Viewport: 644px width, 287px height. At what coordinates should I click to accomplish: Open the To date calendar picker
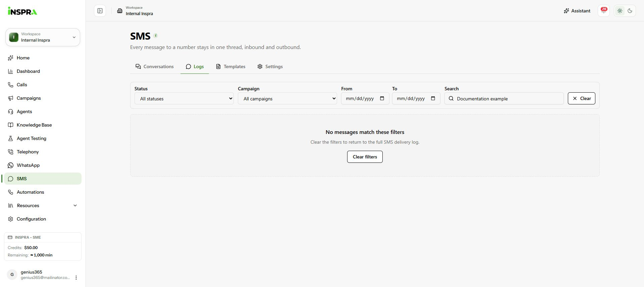[433, 98]
